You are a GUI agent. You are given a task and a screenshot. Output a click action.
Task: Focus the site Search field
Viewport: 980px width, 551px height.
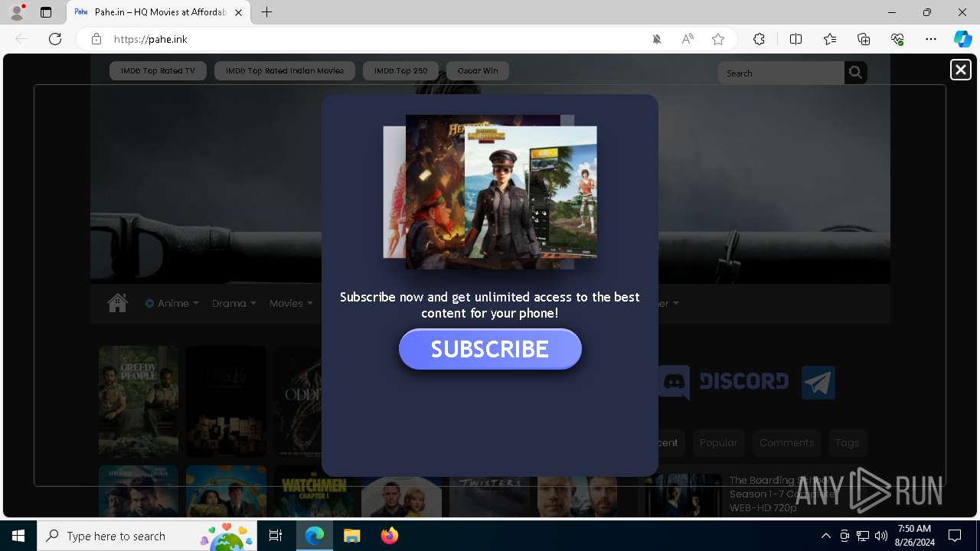[781, 73]
